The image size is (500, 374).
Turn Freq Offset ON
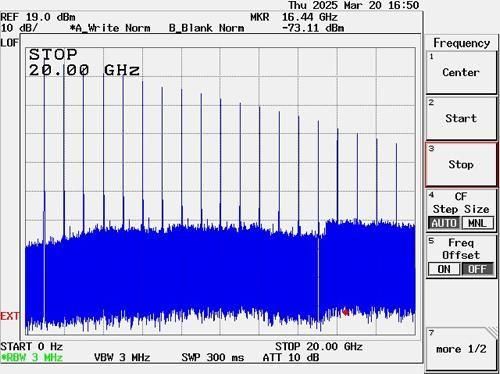click(444, 269)
